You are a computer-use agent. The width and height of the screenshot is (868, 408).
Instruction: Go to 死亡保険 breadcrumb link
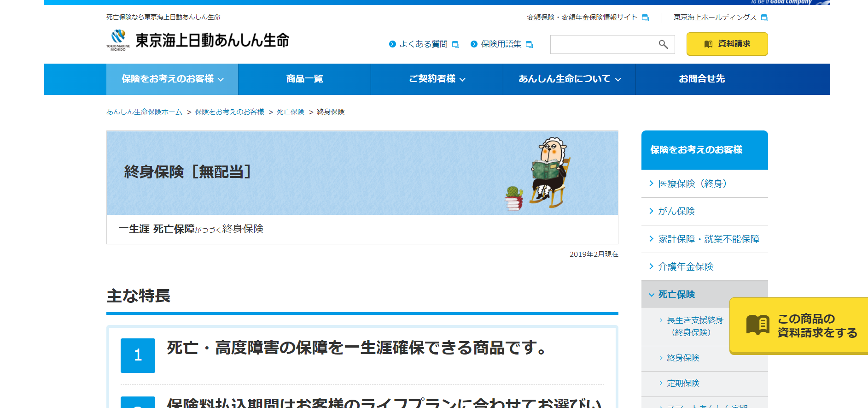tap(290, 112)
